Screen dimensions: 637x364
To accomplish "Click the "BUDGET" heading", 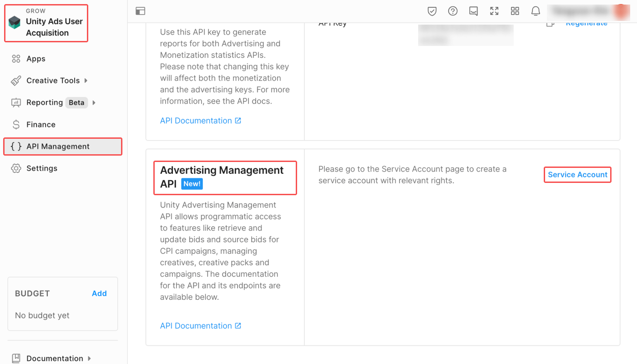I will point(32,293).
